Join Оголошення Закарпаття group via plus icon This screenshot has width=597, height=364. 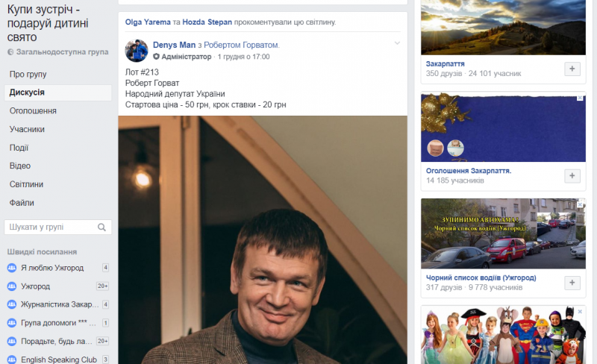pyautogui.click(x=572, y=176)
